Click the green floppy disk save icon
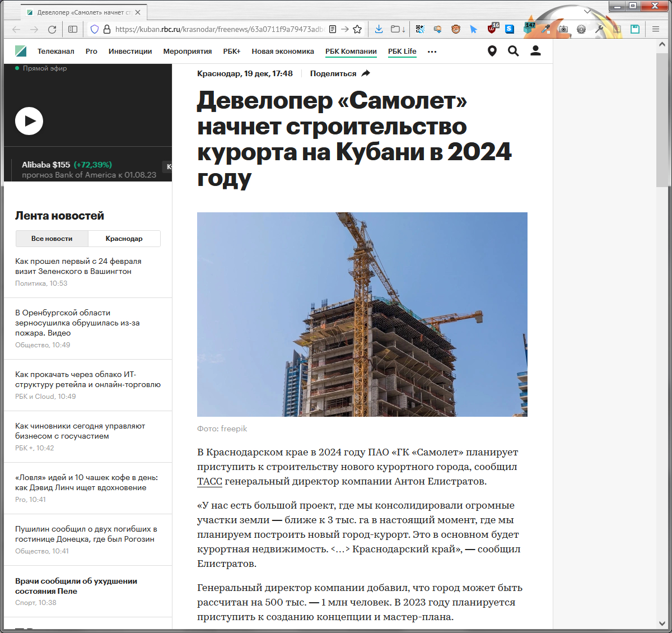Screen dimensions: 672x633 (635, 29)
